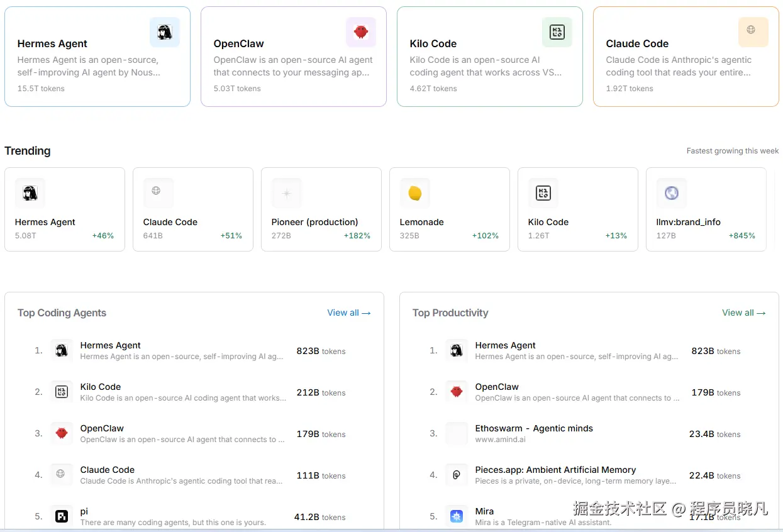783x532 pixels.
Task: Click OpenClaw name in Top Productivity list
Action: (x=497, y=387)
